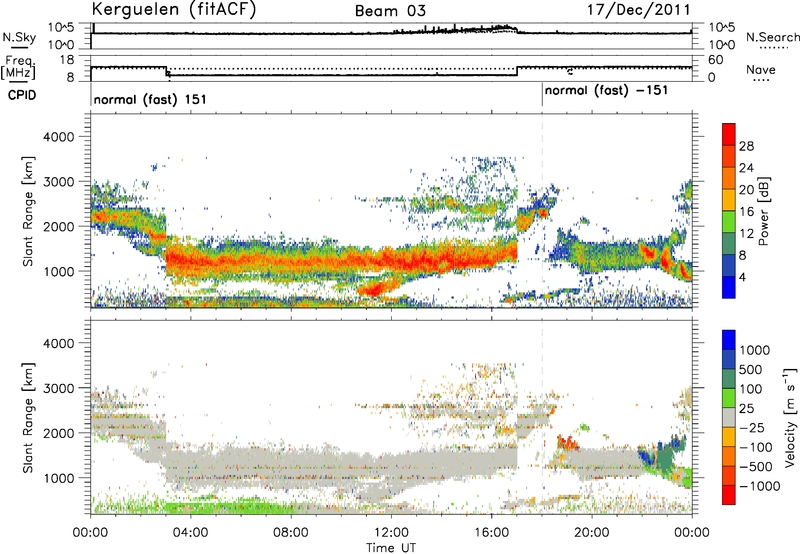Viewport: 800px width, 554px height.
Task: Click the 'Velocity [m s⁻¹]' colorbar title
Action: pos(790,417)
